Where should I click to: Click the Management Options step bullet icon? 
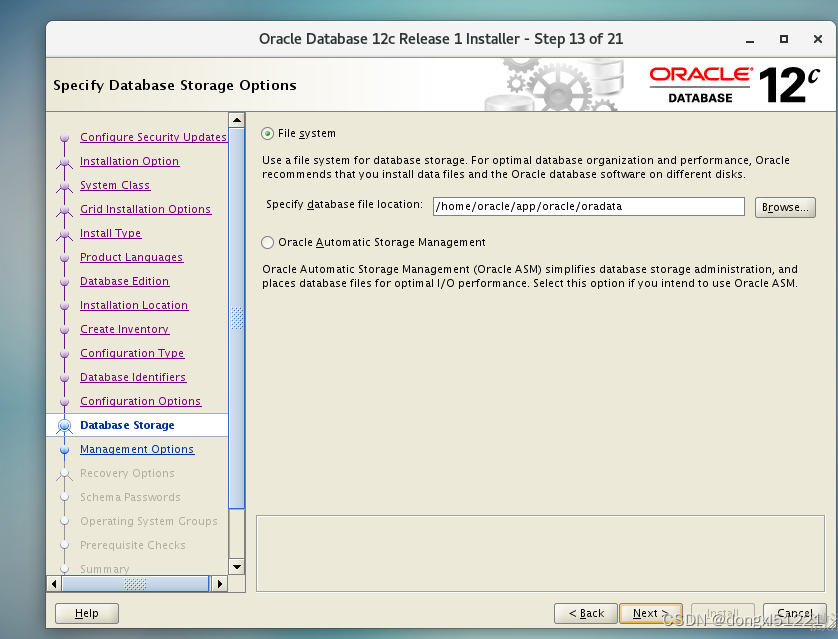point(65,449)
